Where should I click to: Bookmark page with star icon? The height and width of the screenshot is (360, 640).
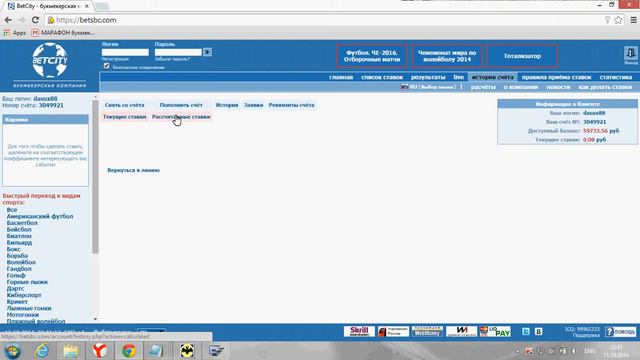pyautogui.click(x=618, y=20)
